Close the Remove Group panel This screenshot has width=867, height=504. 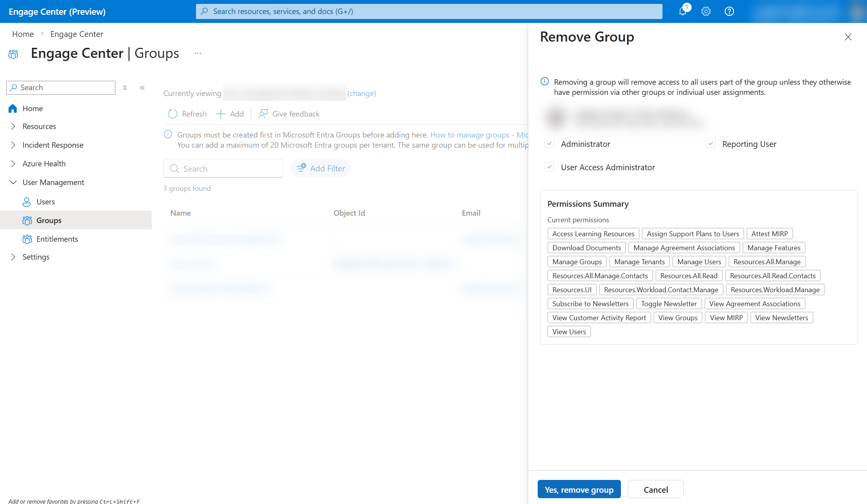tap(848, 37)
